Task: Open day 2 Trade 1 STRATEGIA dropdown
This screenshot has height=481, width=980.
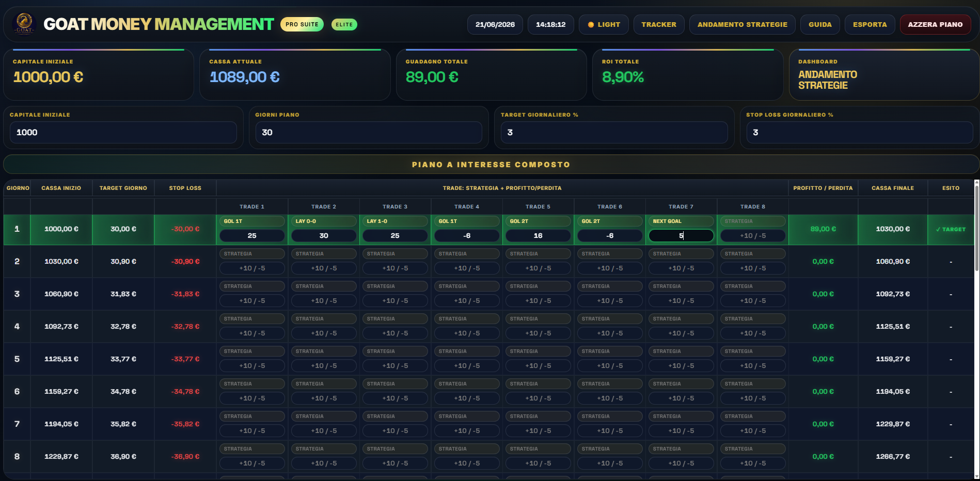Action: pyautogui.click(x=252, y=253)
